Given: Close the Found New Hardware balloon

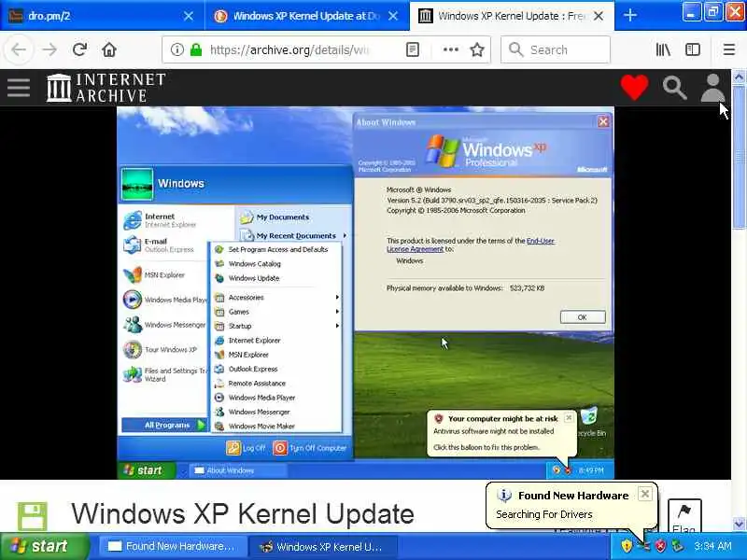Looking at the screenshot, I should 644,494.
